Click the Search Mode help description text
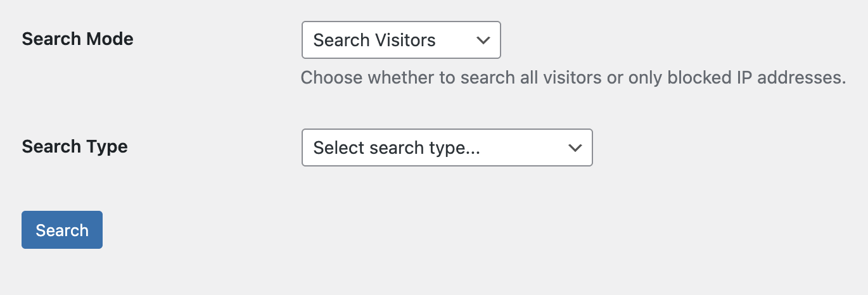The image size is (868, 295). point(573,78)
